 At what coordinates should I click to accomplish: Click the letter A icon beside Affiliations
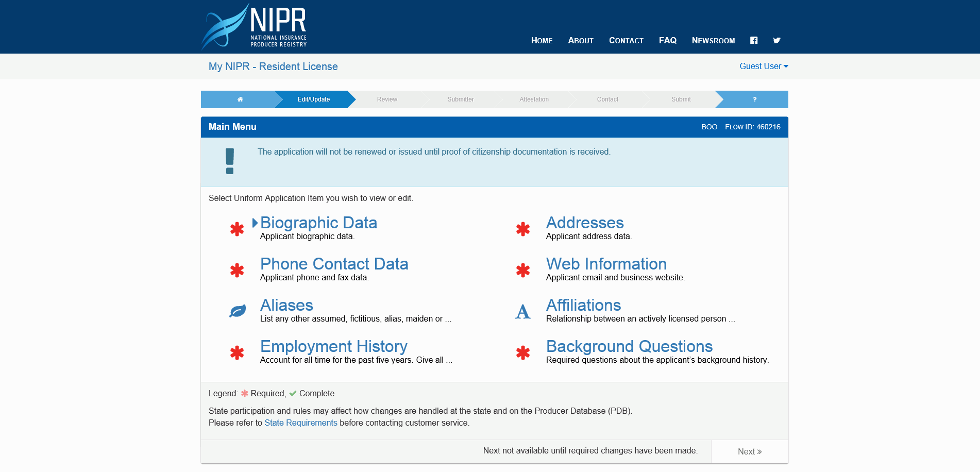coord(523,311)
